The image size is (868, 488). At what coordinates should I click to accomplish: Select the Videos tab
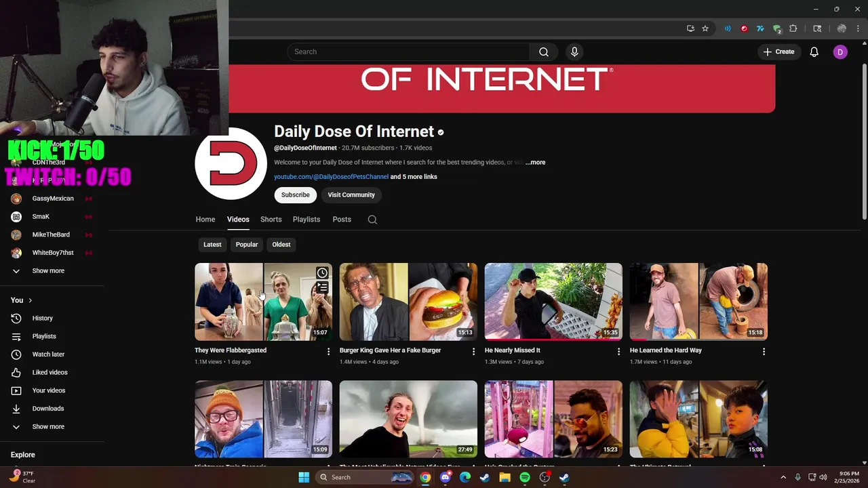[x=238, y=220]
